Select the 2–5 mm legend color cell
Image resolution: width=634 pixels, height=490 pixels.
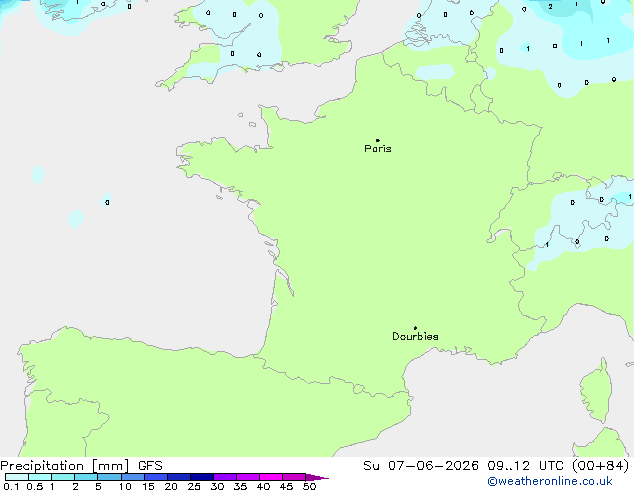coord(86,477)
